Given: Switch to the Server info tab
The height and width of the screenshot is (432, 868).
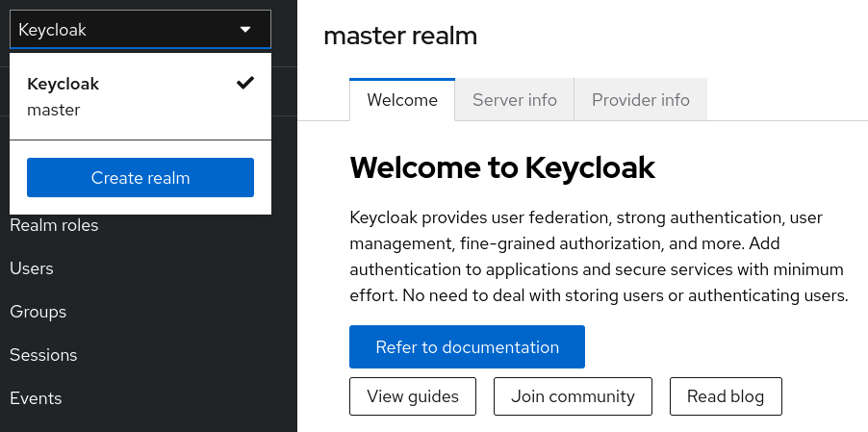Looking at the screenshot, I should pos(514,99).
